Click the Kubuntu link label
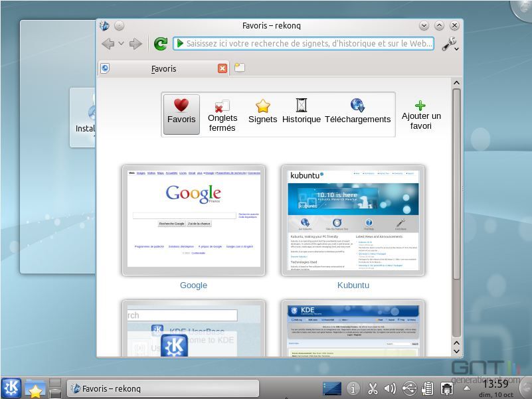 pos(353,285)
